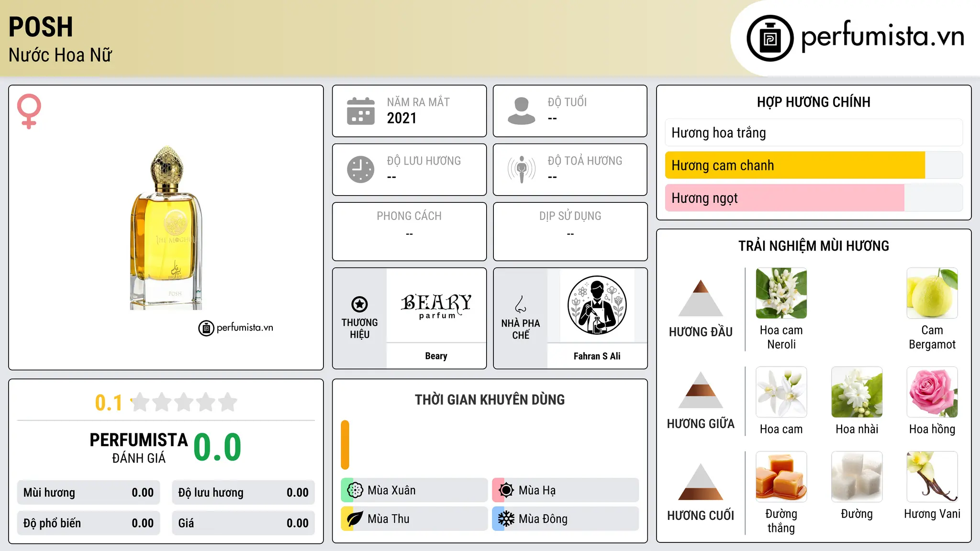The height and width of the screenshot is (551, 980).
Task: Click the orange 0.1 user rating
Action: click(109, 403)
